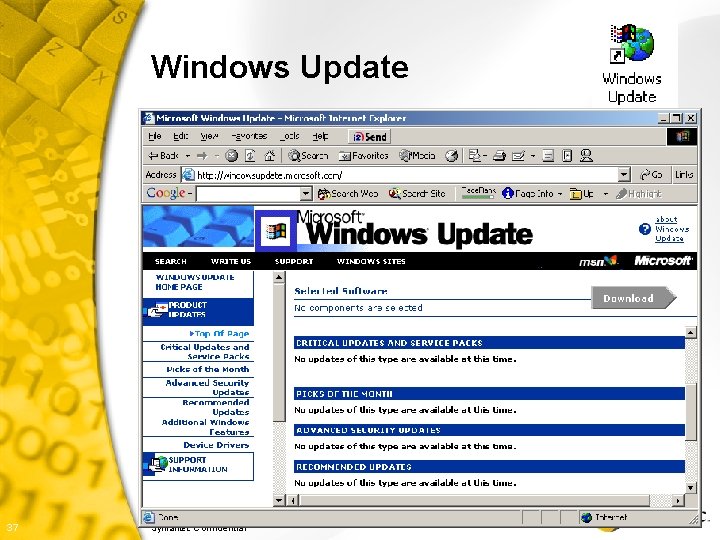
Task: Click Search Site on Google toolbar
Action: point(417,194)
